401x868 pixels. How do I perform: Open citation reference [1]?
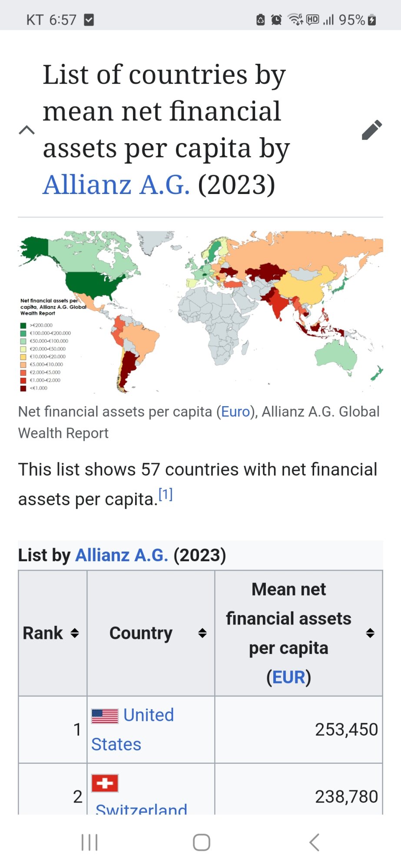tap(166, 495)
